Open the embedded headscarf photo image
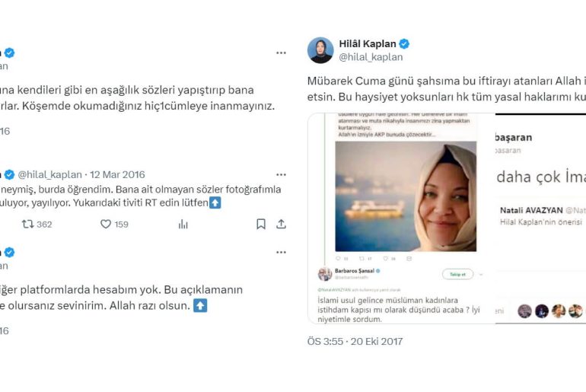 click(406, 196)
